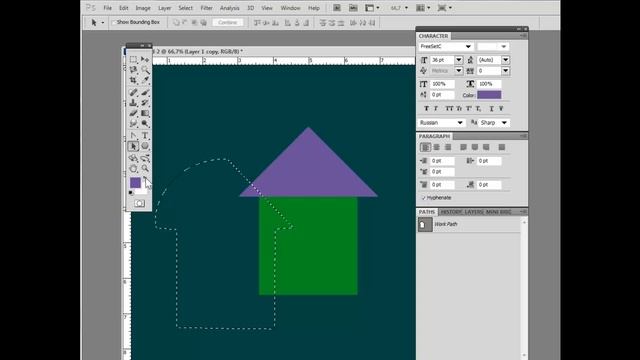640x360 pixels.
Task: Select the 3D Orbit camera tool
Action: pyautogui.click(x=145, y=158)
